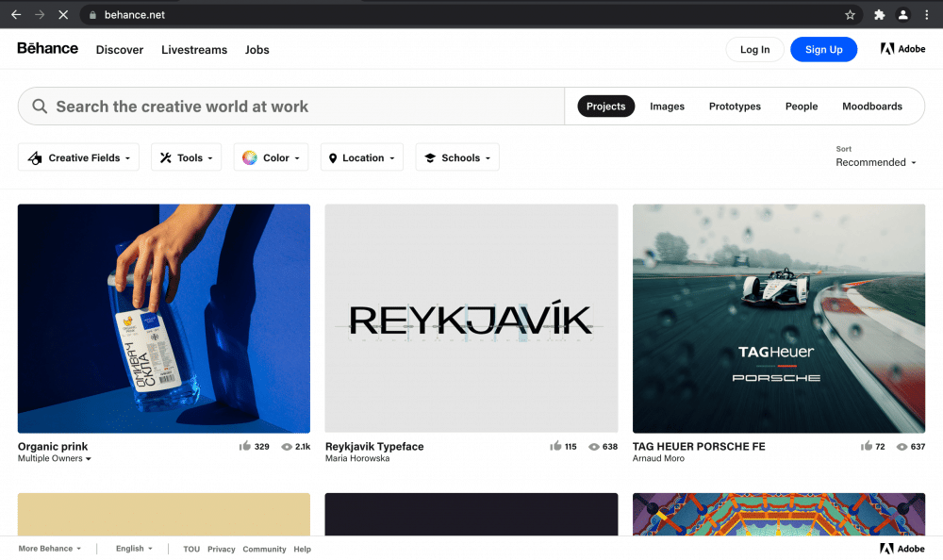The height and width of the screenshot is (560, 943).
Task: Click the magnifier icon in search bar
Action: point(40,107)
